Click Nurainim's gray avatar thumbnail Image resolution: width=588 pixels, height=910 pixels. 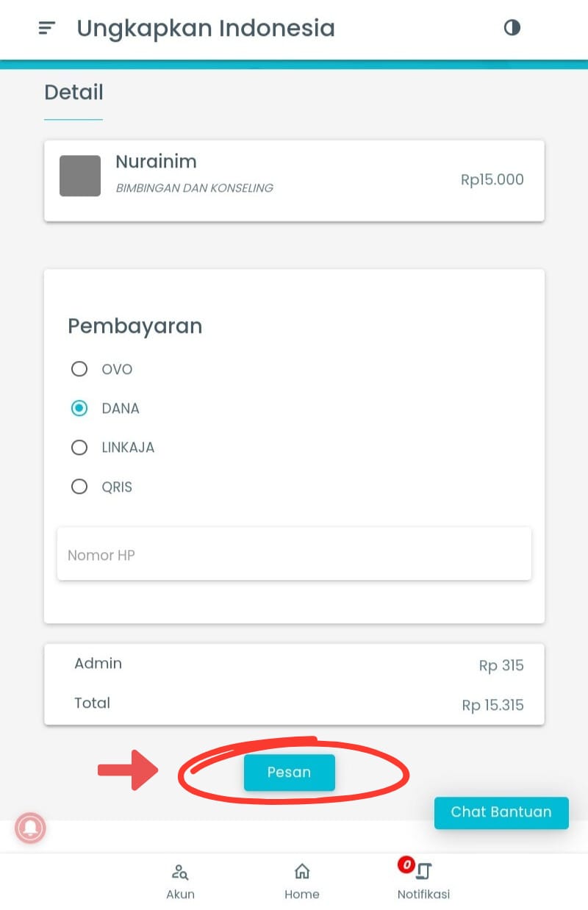[80, 176]
